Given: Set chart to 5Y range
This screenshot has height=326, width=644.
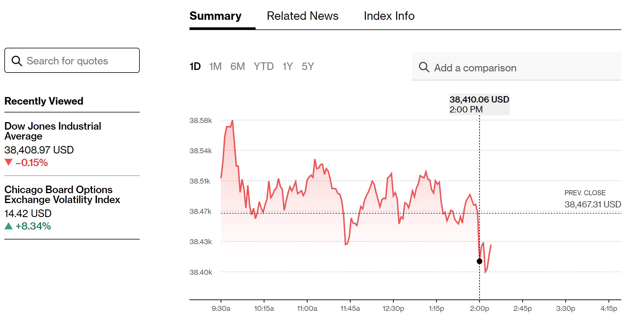Looking at the screenshot, I should [308, 66].
